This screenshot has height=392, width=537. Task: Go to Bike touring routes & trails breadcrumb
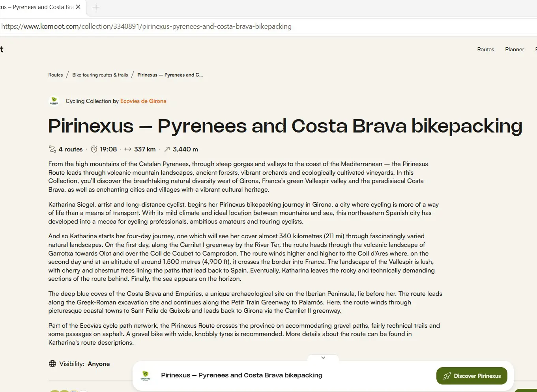click(x=100, y=75)
